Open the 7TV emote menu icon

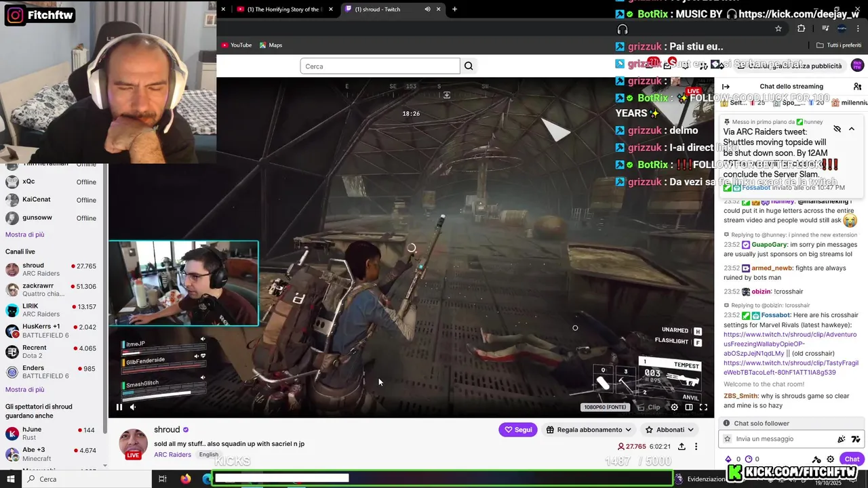coord(856,439)
